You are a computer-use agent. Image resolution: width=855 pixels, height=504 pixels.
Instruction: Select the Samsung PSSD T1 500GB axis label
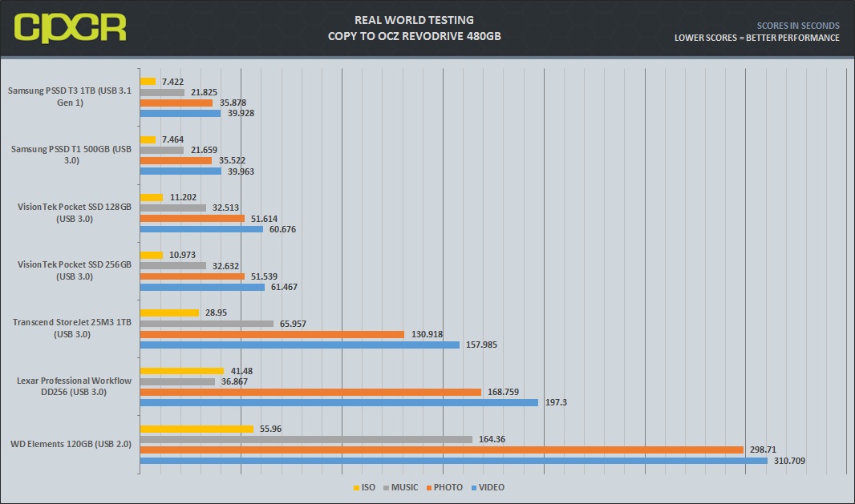71,155
